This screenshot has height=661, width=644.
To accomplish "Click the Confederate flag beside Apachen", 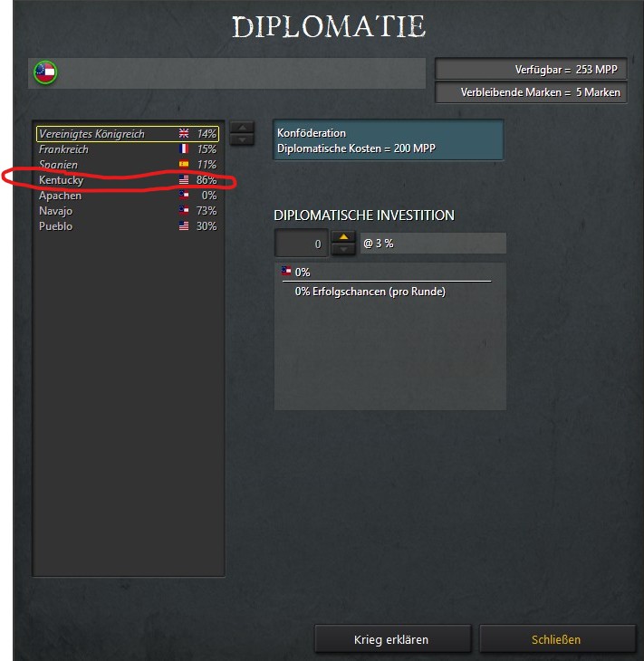I will [184, 195].
